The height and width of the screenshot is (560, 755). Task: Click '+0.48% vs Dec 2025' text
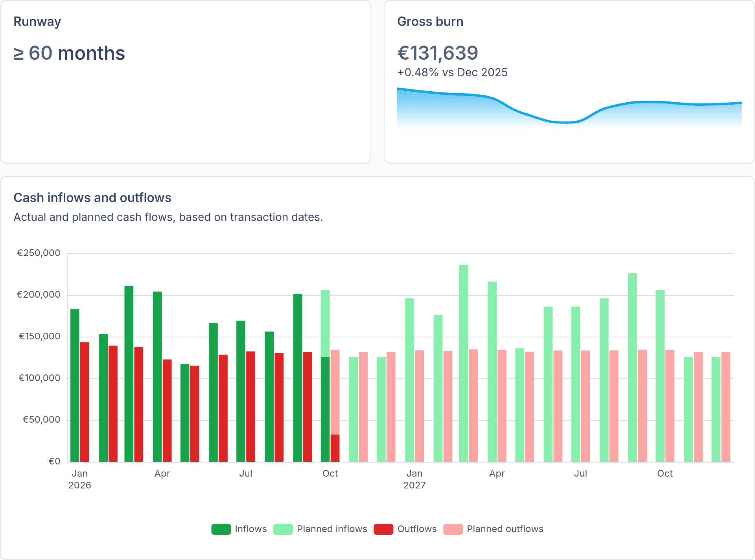453,72
